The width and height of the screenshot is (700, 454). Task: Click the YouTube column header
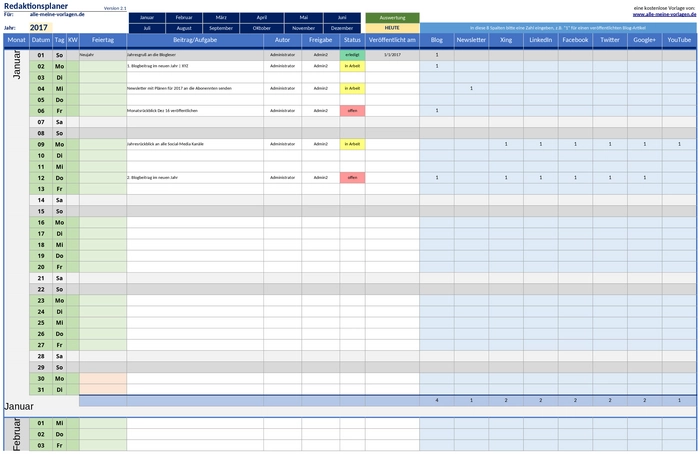[679, 40]
